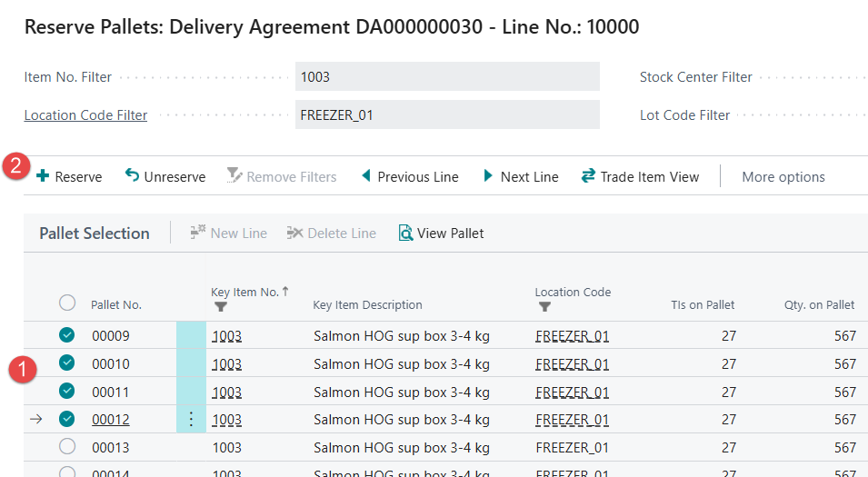Screen dimensions: 868x477
Task: Deselect pallet 00011 row checkbox
Action: pos(66,392)
